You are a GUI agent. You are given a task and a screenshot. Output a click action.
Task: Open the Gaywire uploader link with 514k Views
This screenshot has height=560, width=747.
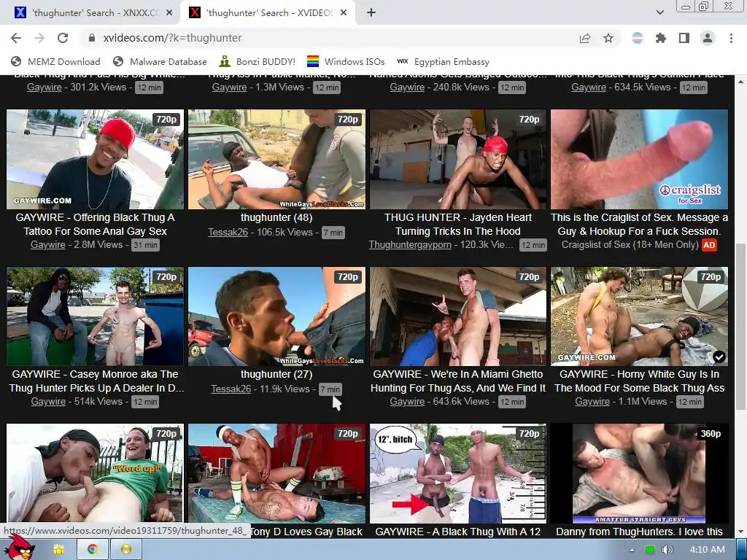49,402
